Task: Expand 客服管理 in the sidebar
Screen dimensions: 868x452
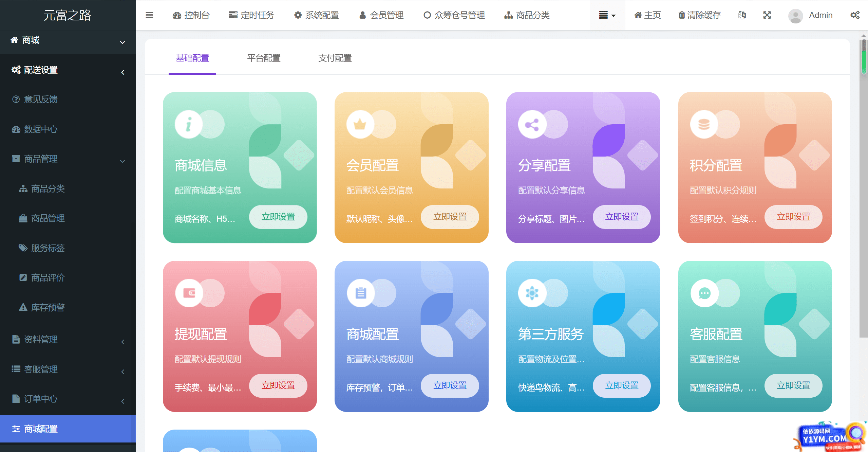Action: [68, 369]
